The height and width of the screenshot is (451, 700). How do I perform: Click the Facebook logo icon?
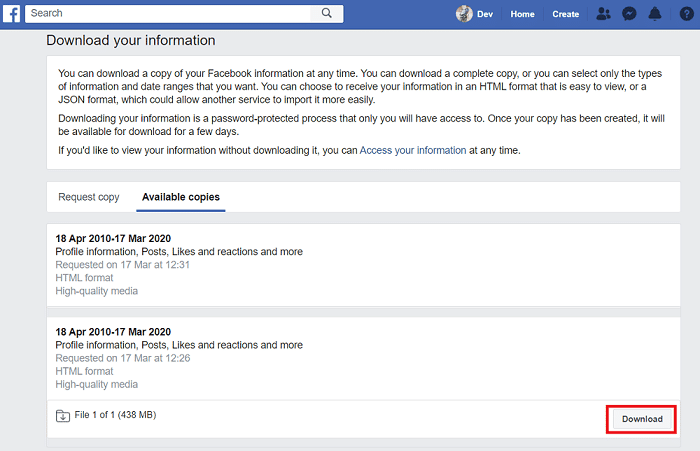(12, 14)
